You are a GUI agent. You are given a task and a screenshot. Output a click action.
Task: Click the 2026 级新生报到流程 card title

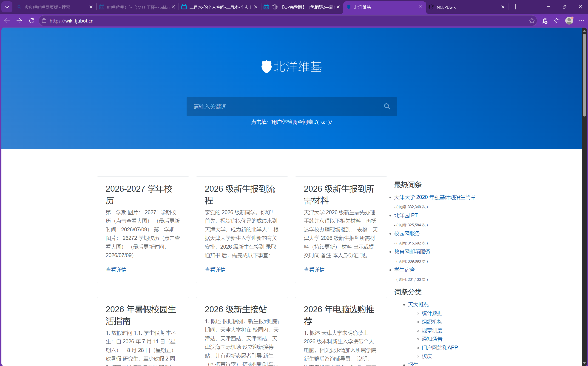click(240, 195)
